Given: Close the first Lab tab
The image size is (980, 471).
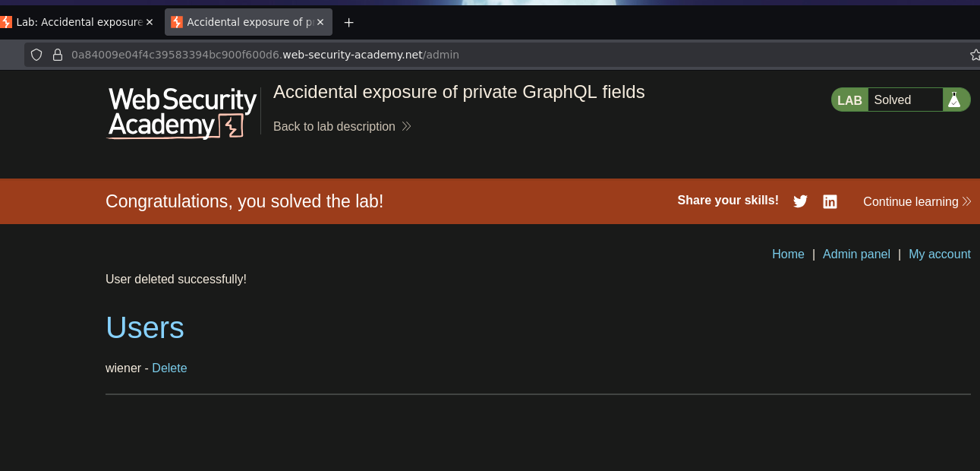Looking at the screenshot, I should coord(150,22).
